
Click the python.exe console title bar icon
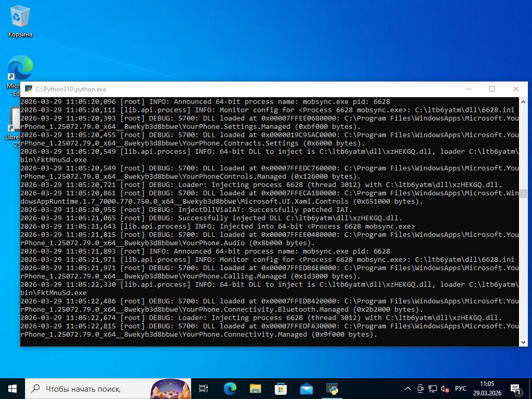pyautogui.click(x=28, y=89)
